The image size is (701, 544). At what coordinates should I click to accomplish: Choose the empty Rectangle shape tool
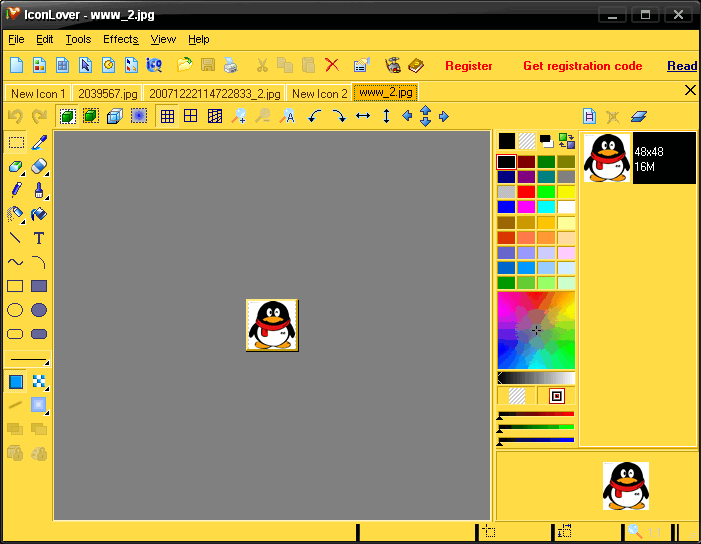tap(15, 286)
